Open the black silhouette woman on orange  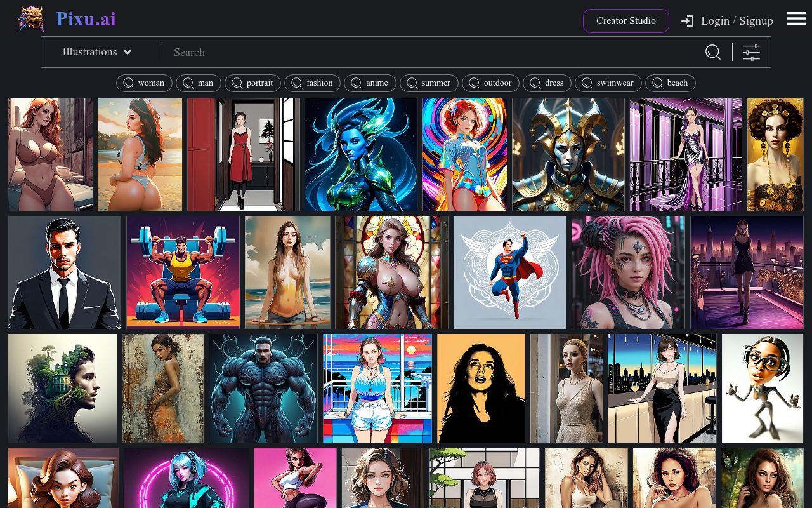click(x=481, y=388)
